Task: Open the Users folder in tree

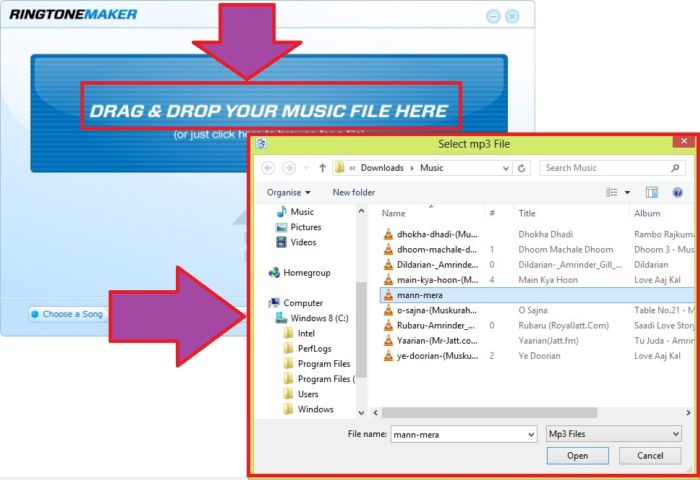Action: coord(301,394)
